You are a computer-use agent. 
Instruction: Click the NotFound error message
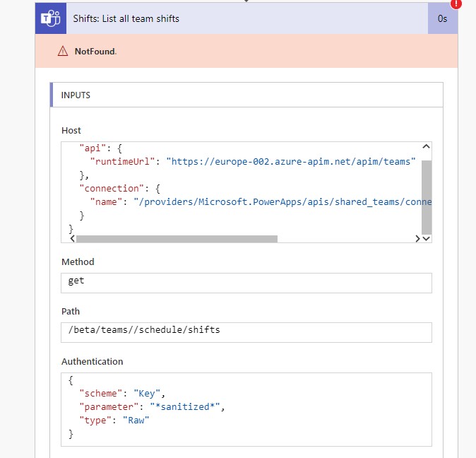tap(95, 52)
